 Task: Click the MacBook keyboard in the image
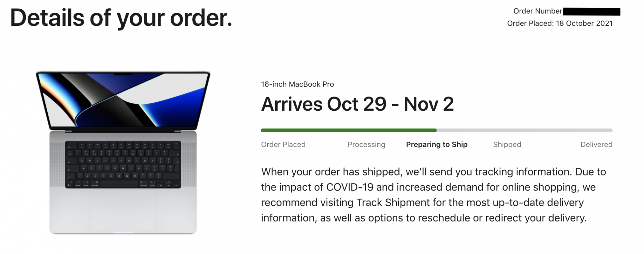coord(123,165)
